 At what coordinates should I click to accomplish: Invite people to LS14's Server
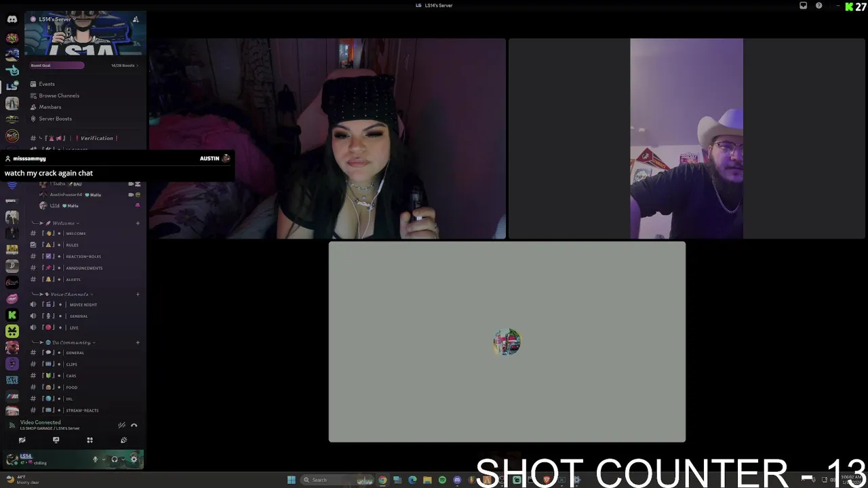[136, 19]
